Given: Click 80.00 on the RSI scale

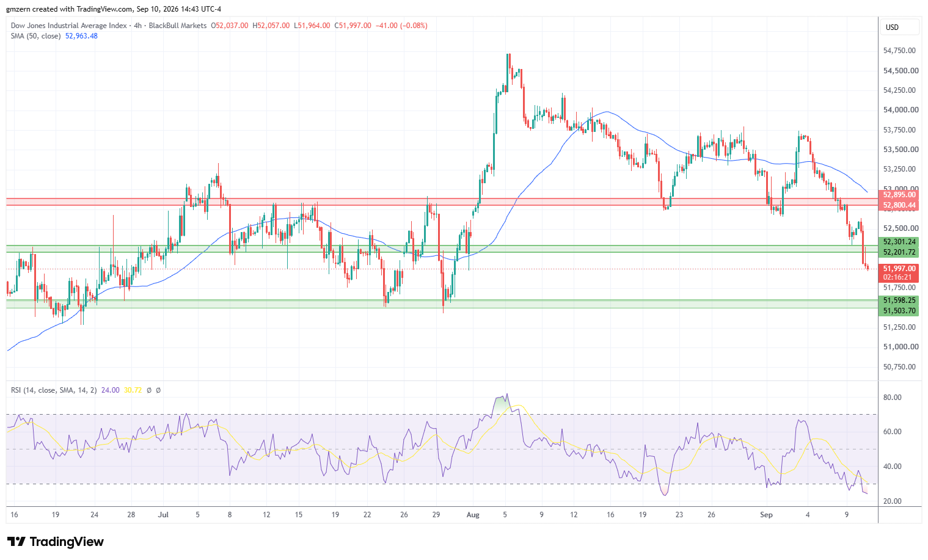Looking at the screenshot, I should tap(893, 398).
